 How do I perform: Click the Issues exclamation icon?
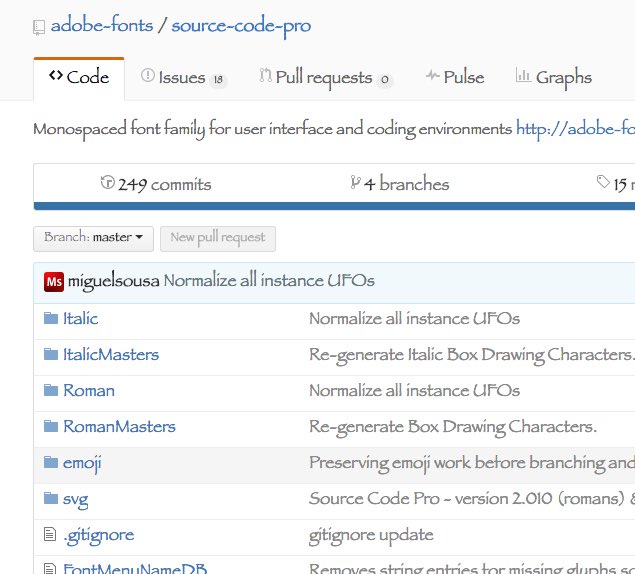pyautogui.click(x=148, y=75)
